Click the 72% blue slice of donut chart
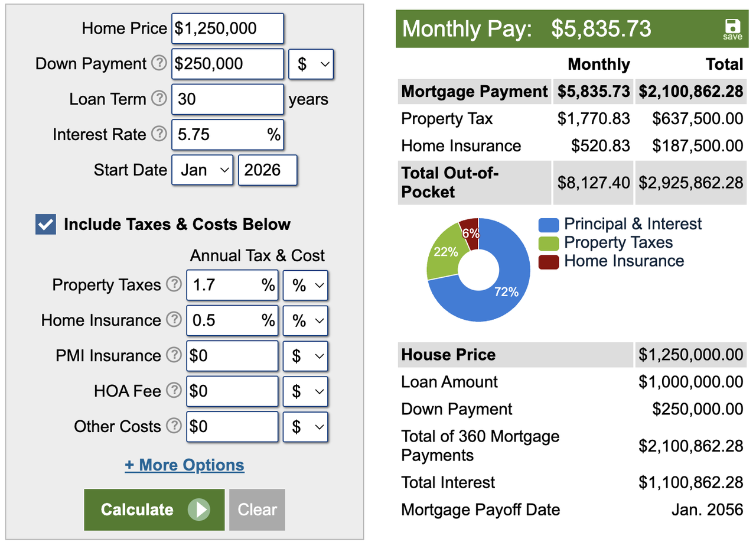The image size is (756, 545). click(x=507, y=291)
